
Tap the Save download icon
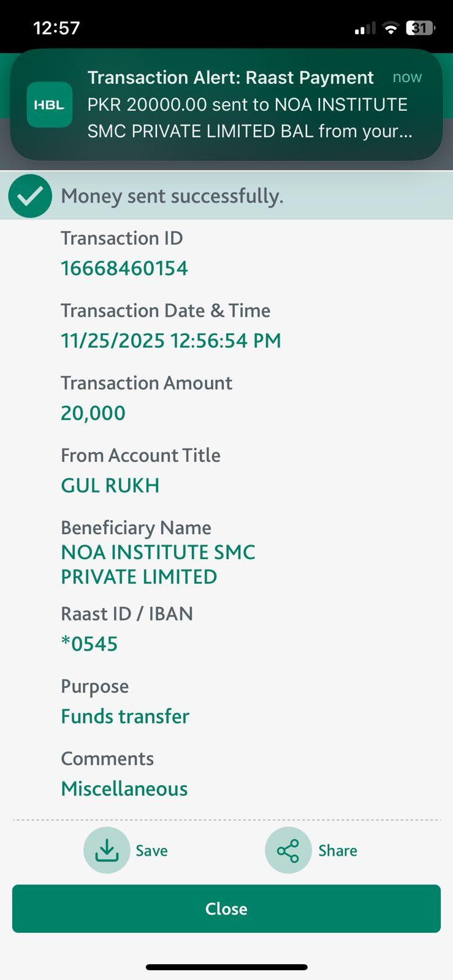107,850
